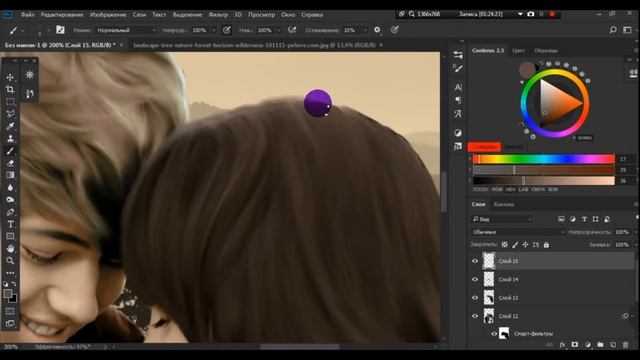The image size is (640, 360).
Task: Add a layer mask
Action: pos(575,345)
